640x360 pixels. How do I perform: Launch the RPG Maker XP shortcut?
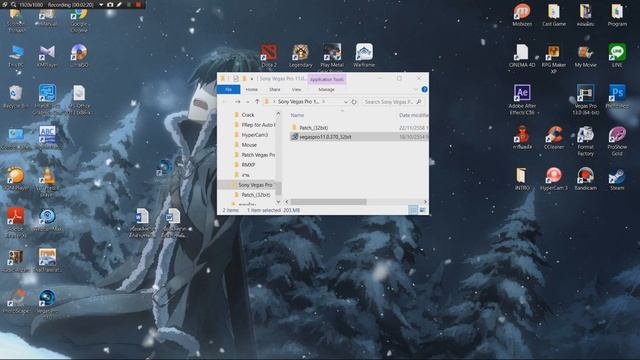[554, 59]
